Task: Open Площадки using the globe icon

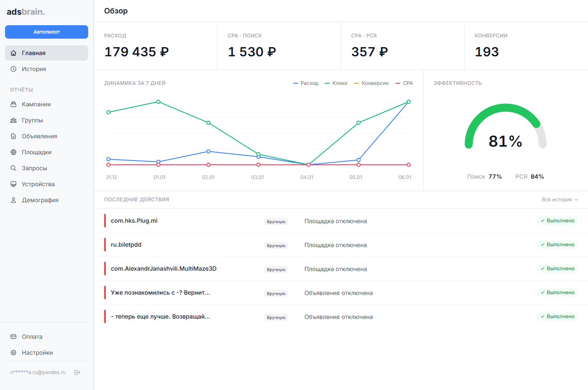Action: (x=13, y=152)
